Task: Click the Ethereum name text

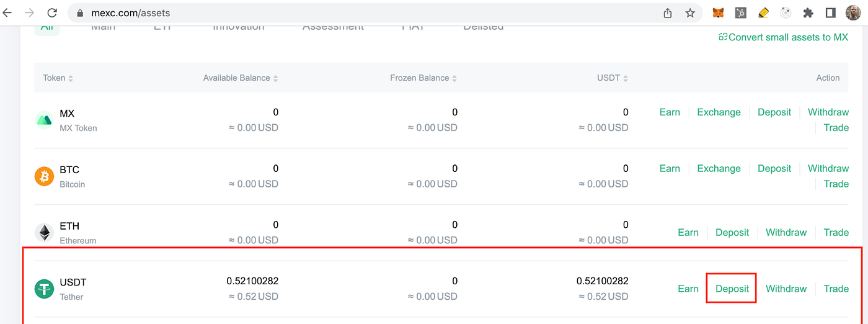Action: [78, 241]
